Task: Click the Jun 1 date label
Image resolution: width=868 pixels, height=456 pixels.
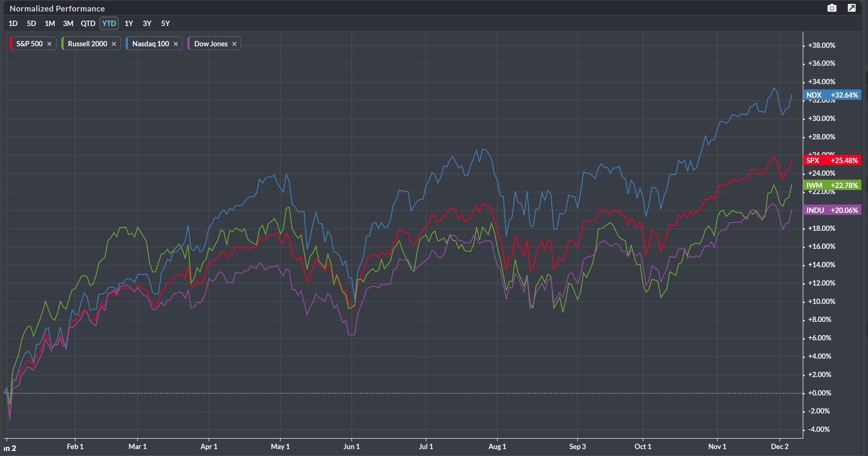Action: [x=351, y=446]
